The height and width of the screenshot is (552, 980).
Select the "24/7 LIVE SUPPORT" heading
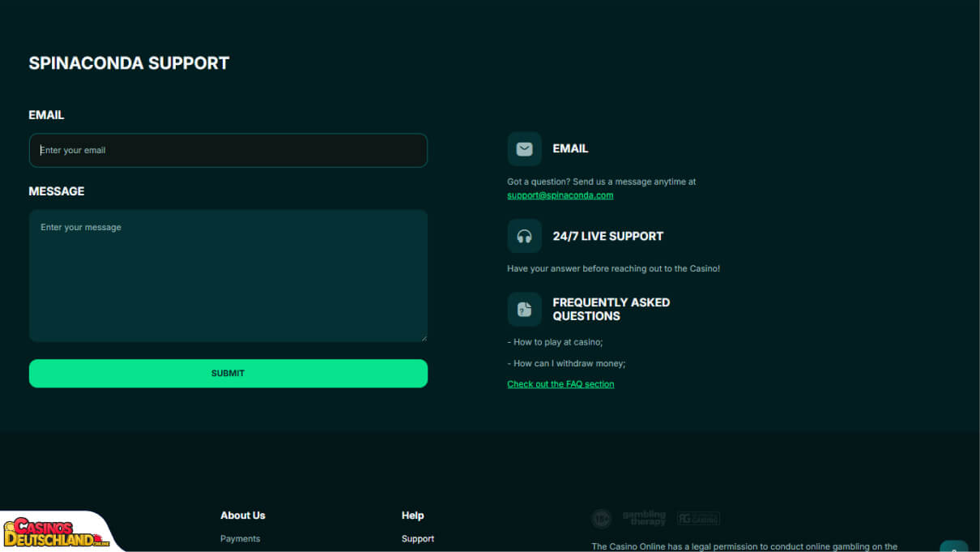tap(608, 236)
